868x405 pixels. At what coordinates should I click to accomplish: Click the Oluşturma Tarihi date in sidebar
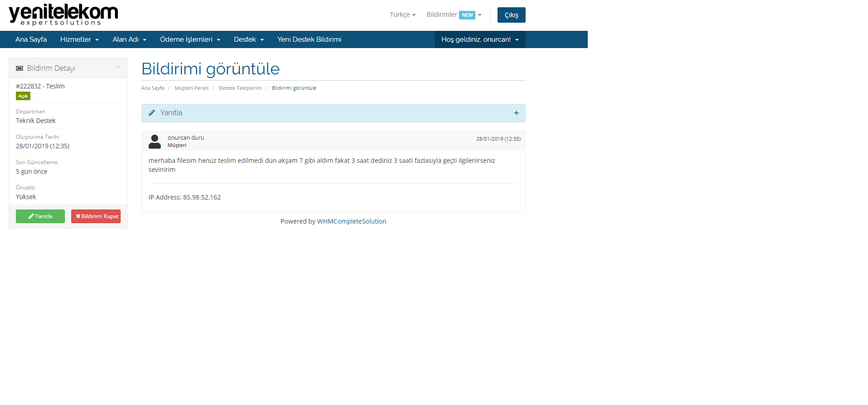point(43,146)
